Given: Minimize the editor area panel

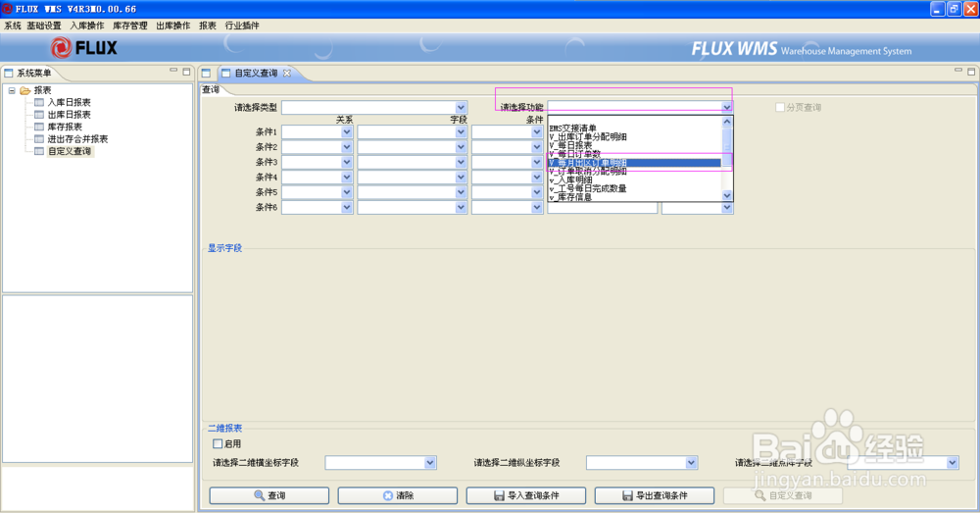Looking at the screenshot, I should pos(958,71).
